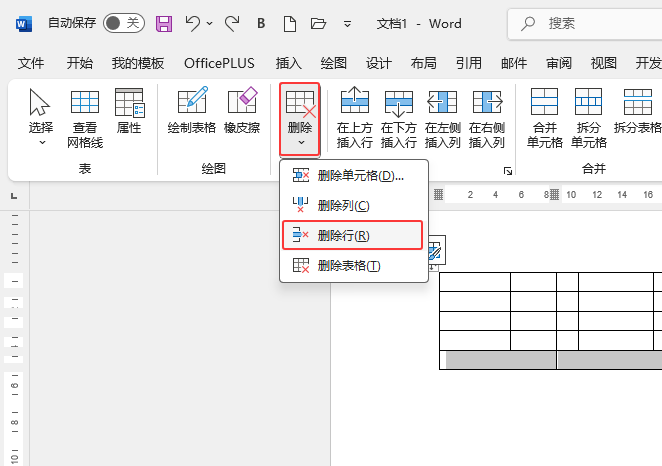Screen dimensions: 662x466
Task: Click the 文档1 - Word title text
Action: pos(419,24)
